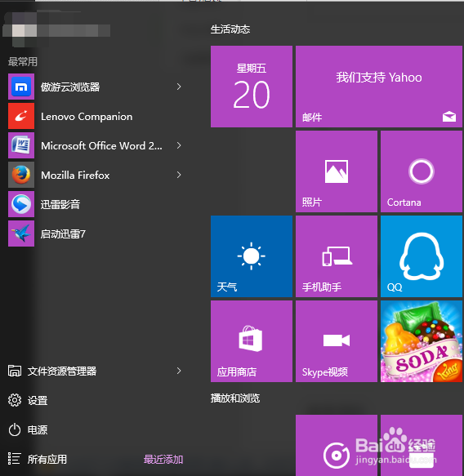The image size is (464, 476).
Task: Click the 最近添加 link
Action: coord(163,460)
